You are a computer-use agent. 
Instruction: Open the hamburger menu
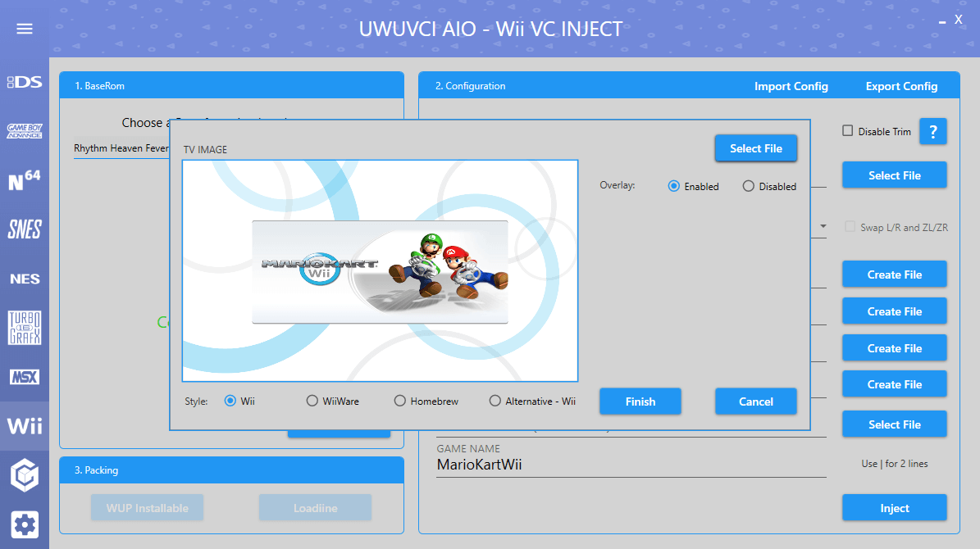pos(25,29)
